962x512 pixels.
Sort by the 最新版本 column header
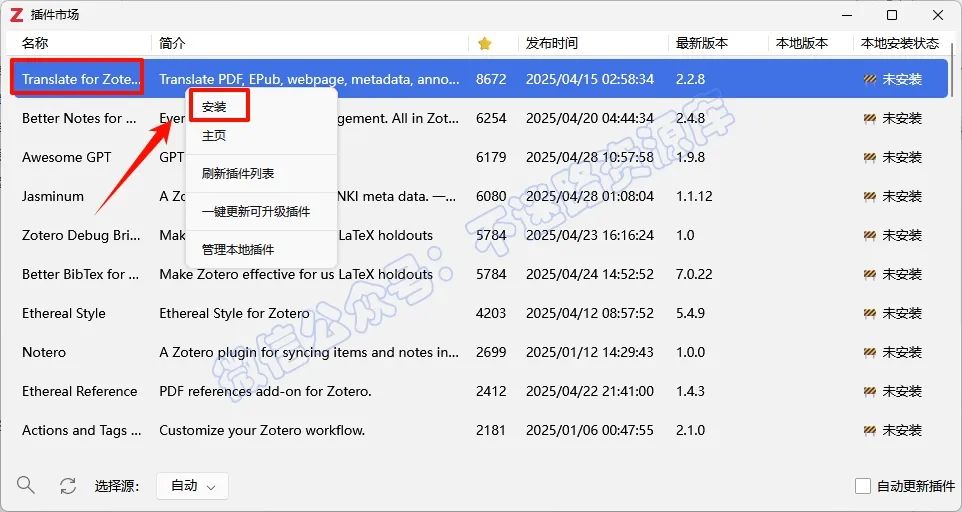[702, 44]
